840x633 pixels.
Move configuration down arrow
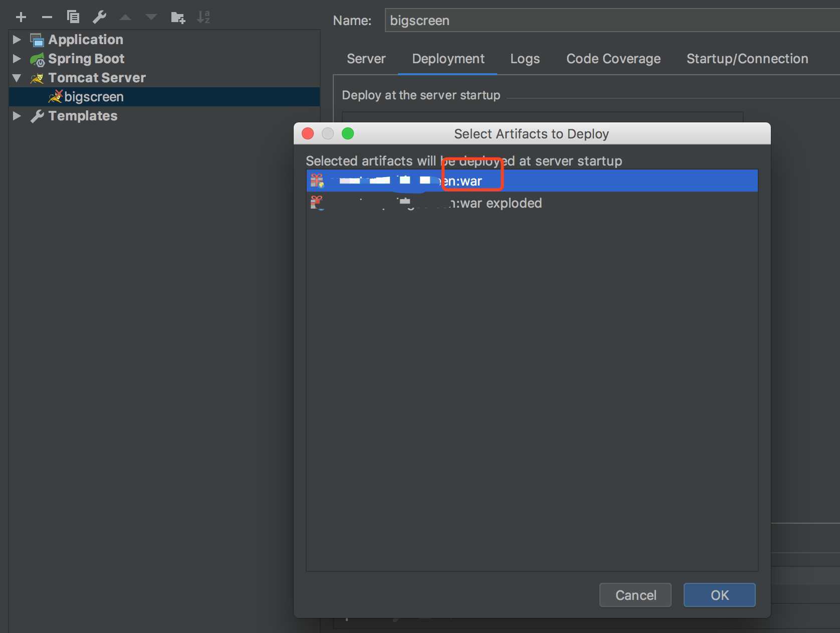(x=151, y=17)
